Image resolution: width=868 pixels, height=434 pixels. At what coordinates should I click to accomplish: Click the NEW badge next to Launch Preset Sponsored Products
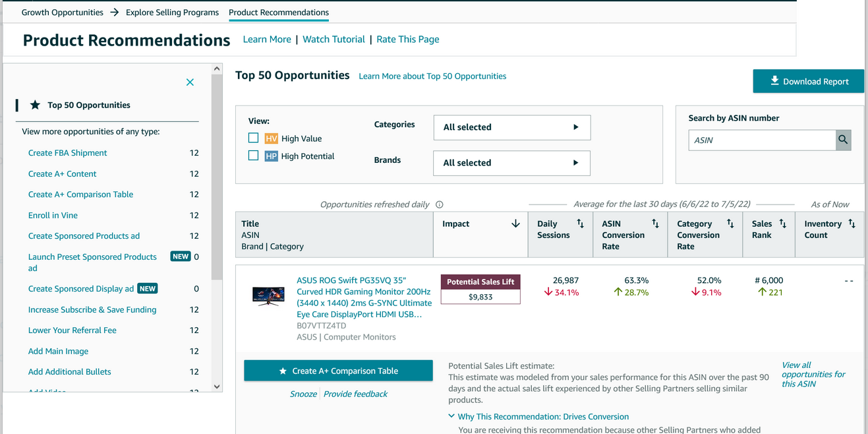[181, 257]
